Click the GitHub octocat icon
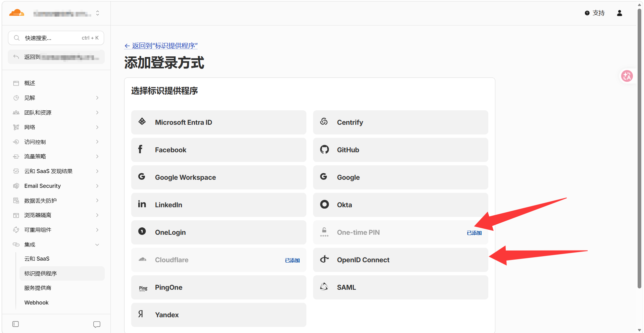 (x=325, y=149)
